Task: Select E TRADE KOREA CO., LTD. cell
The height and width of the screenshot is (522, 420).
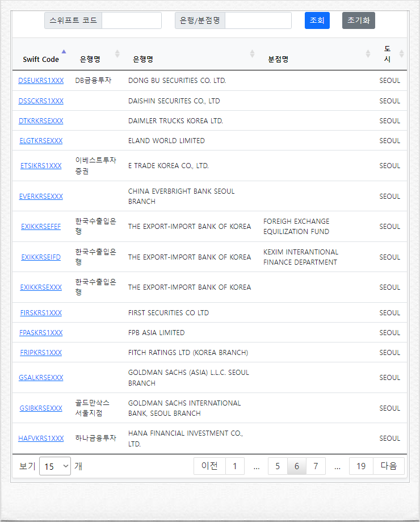Action: [x=169, y=166]
